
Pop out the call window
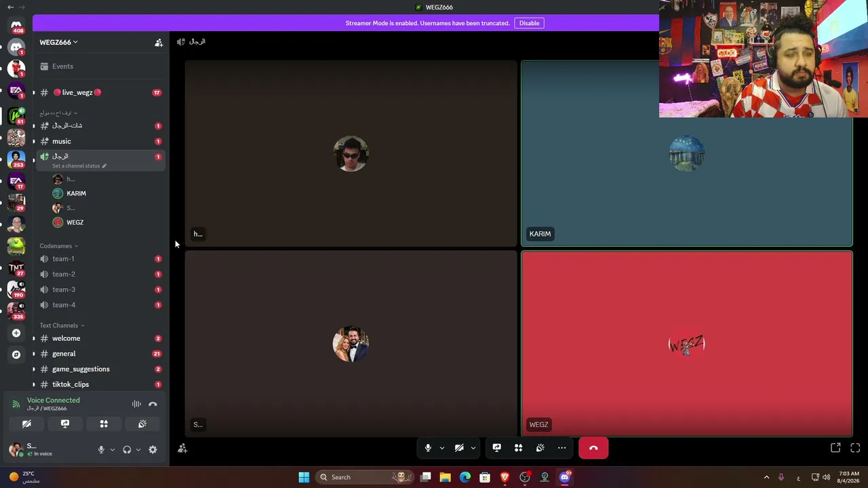coord(835,448)
